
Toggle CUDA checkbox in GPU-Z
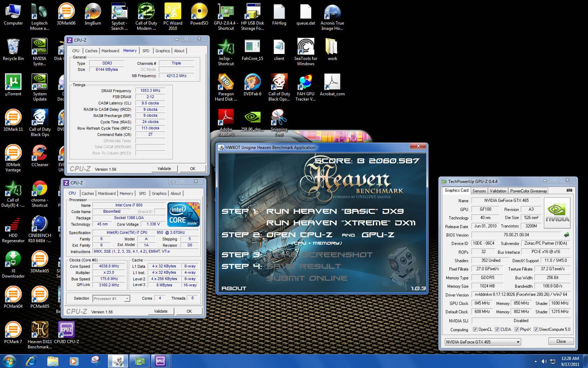pos(497,329)
